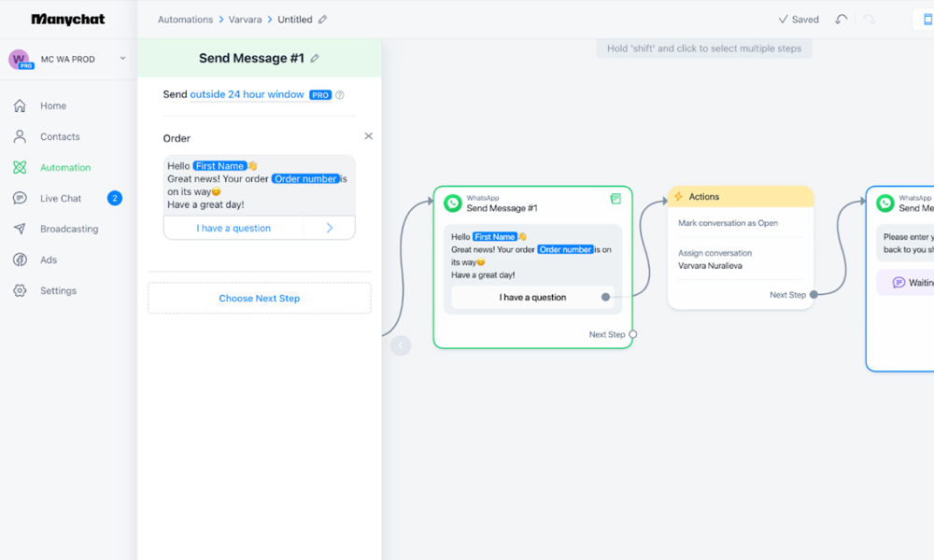The width and height of the screenshot is (934, 560).
Task: Click the preview phone icon top right
Action: pos(927,19)
